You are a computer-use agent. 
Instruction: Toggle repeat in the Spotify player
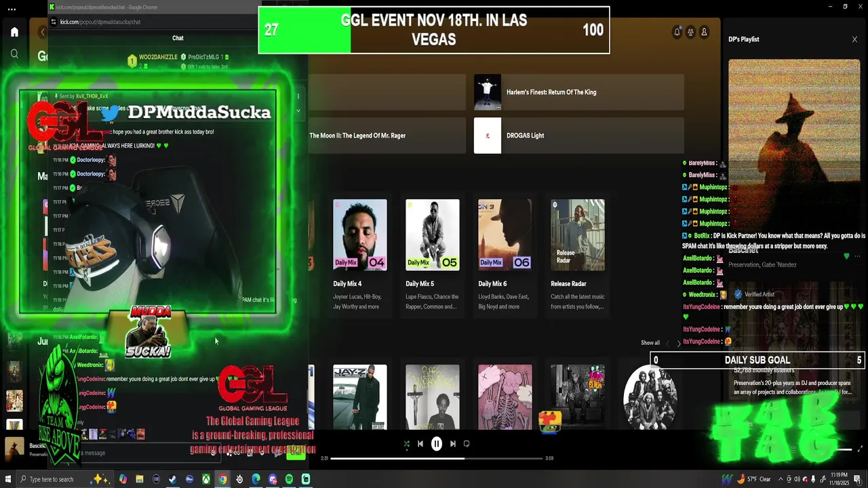point(467,444)
